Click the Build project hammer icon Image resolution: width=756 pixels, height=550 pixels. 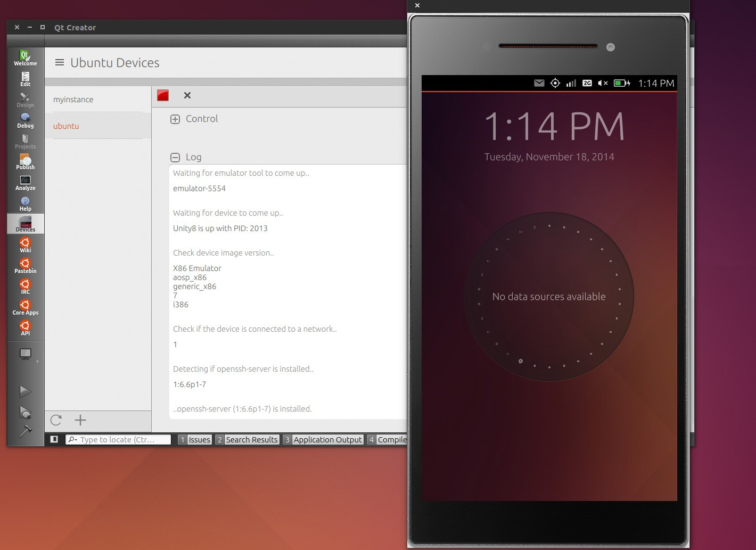[25, 431]
